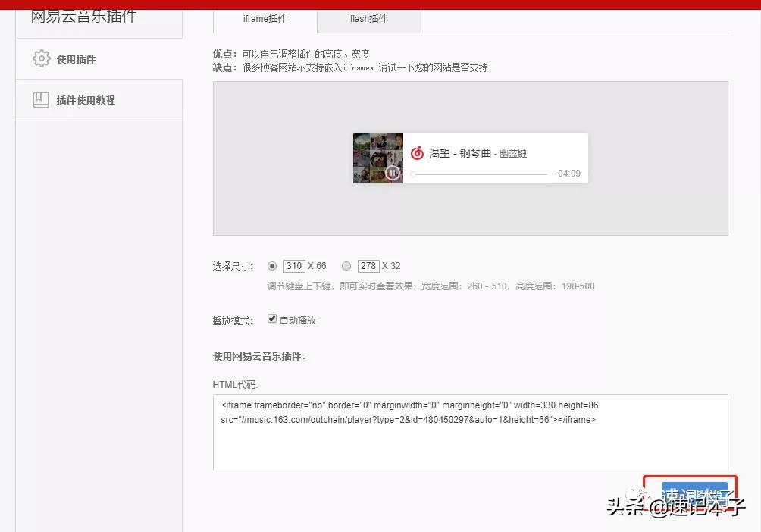Click the 278 width value input field
This screenshot has height=532, width=761.
pos(368,266)
